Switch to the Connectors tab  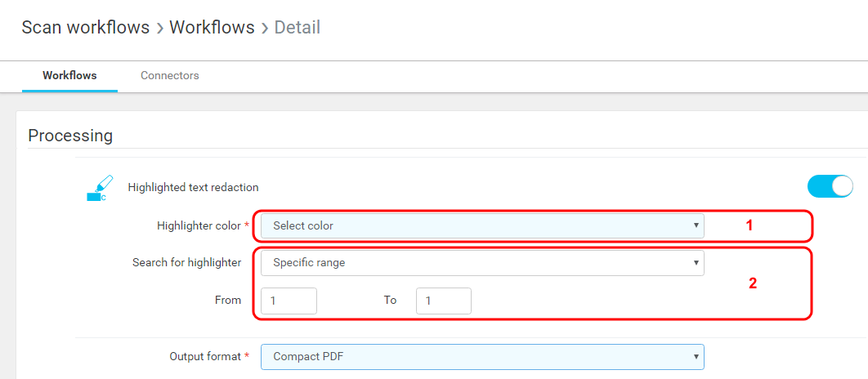(x=169, y=76)
